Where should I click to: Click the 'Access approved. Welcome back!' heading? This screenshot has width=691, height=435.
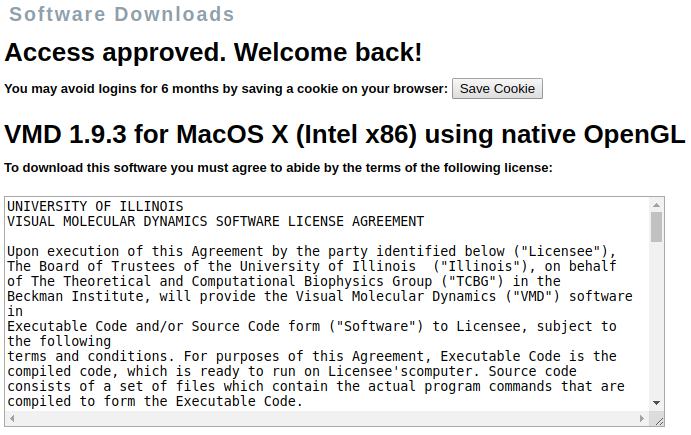[213, 52]
